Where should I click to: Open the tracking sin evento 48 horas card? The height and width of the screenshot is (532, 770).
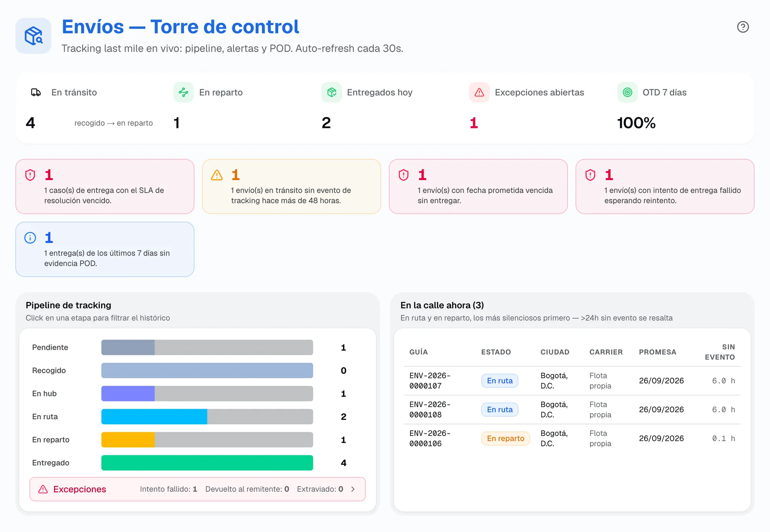pyautogui.click(x=291, y=187)
